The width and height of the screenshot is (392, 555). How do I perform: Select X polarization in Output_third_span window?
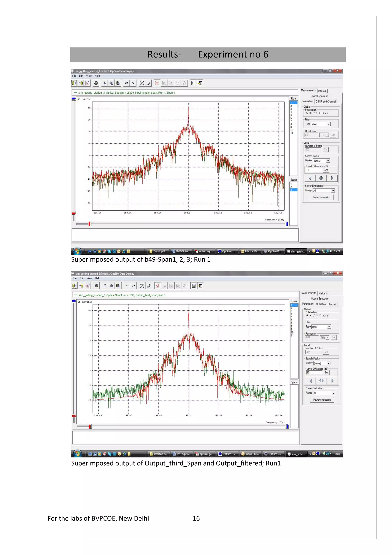click(x=307, y=316)
